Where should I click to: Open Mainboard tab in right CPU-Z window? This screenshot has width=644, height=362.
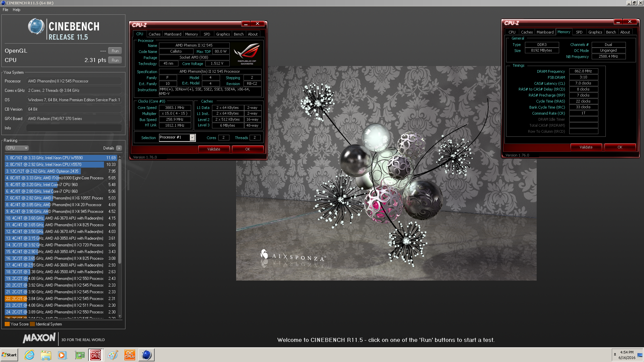(x=545, y=32)
